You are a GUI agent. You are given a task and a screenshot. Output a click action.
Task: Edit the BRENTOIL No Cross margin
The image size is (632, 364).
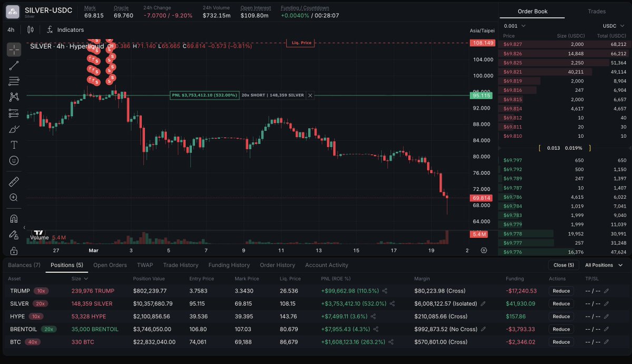(x=483, y=329)
